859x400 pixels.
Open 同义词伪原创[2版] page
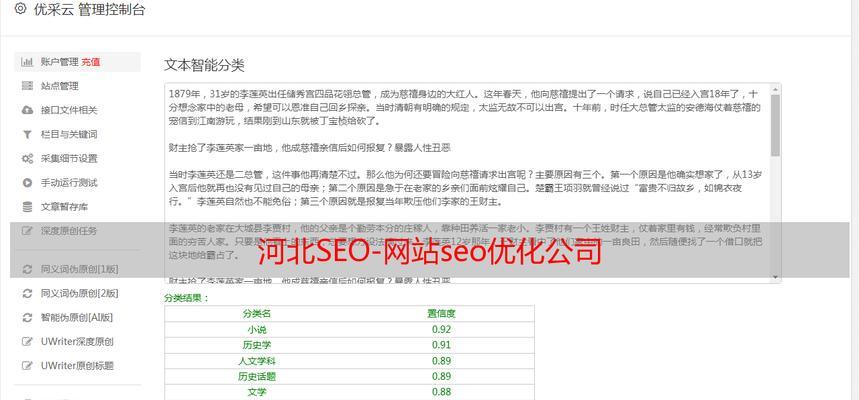(77, 293)
